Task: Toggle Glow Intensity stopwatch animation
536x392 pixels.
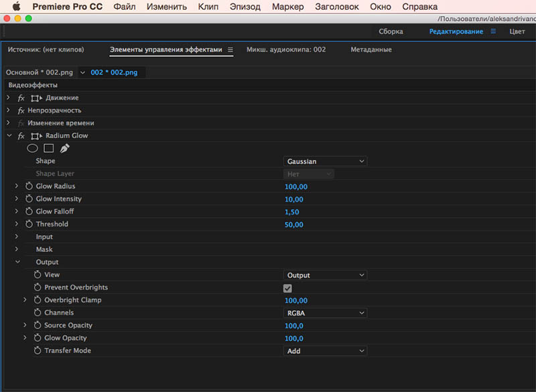Action: 29,199
